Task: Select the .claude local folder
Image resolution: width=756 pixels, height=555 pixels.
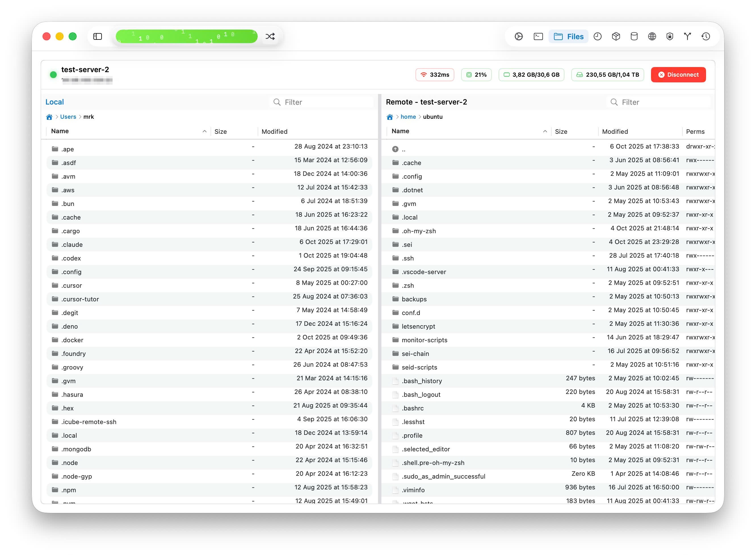Action: click(x=72, y=245)
